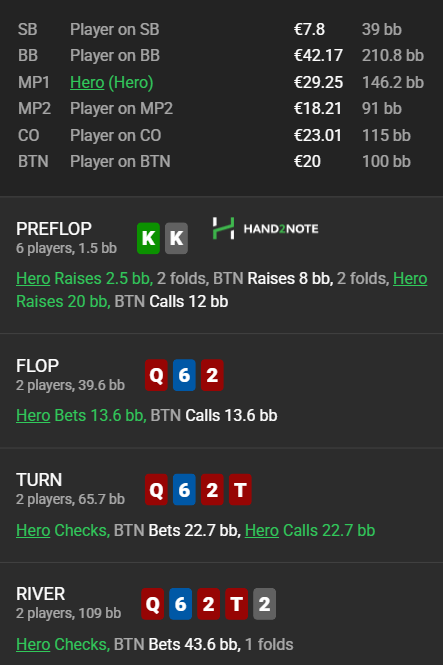Click the green K hole card
This screenshot has height=665, width=443.
coord(148,238)
